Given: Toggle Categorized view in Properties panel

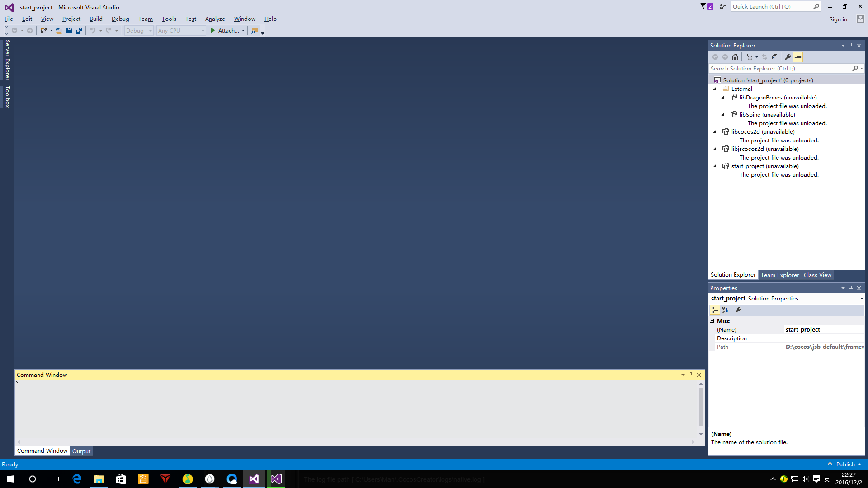Looking at the screenshot, I should pos(715,310).
